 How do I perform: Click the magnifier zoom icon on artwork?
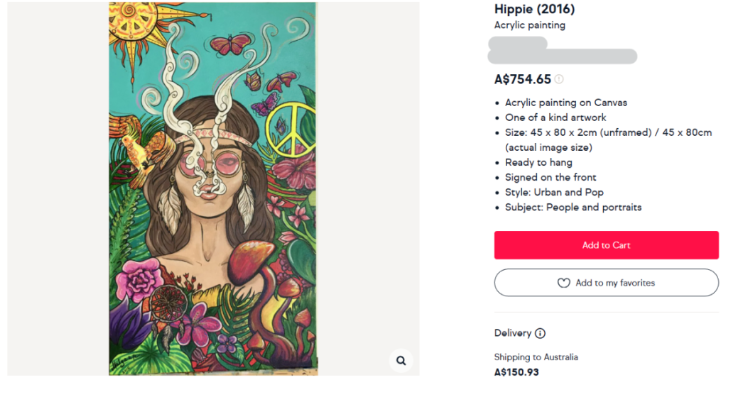401,360
